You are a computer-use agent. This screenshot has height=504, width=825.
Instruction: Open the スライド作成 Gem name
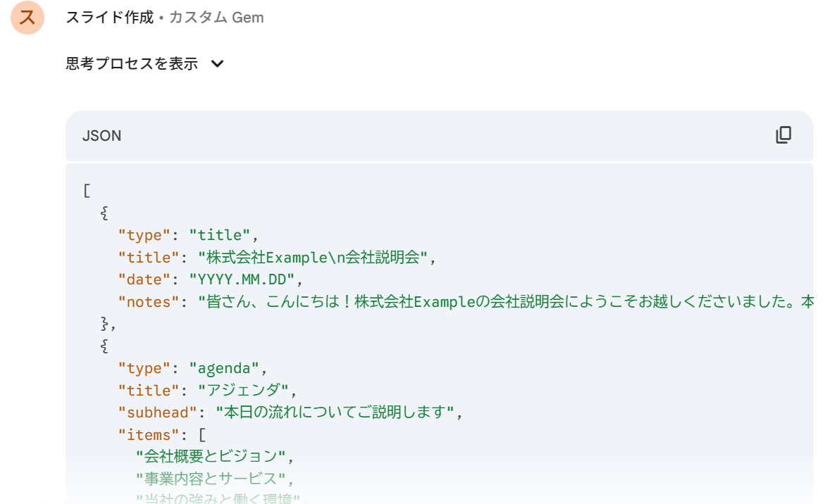109,18
